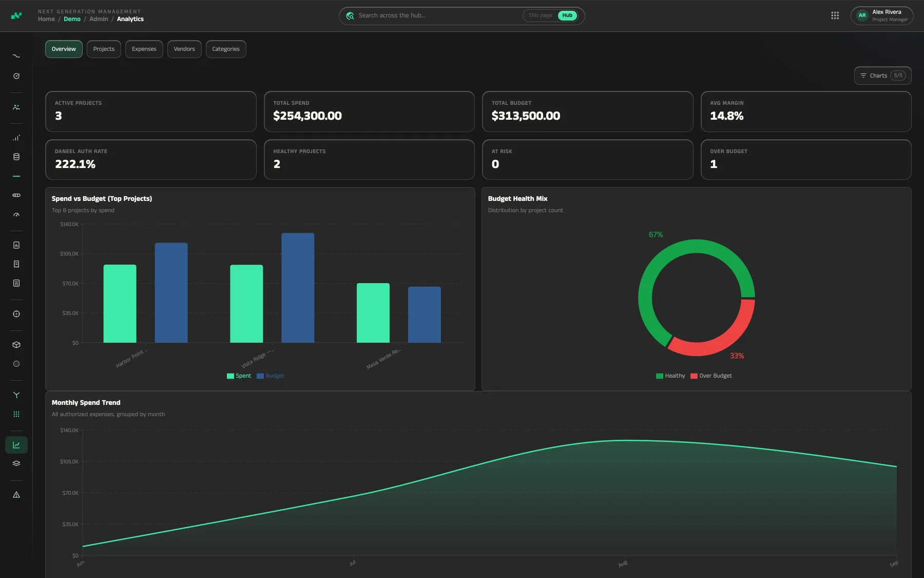
Task: Open the Y-shaped branch icon in the sidebar
Action: coord(16,395)
